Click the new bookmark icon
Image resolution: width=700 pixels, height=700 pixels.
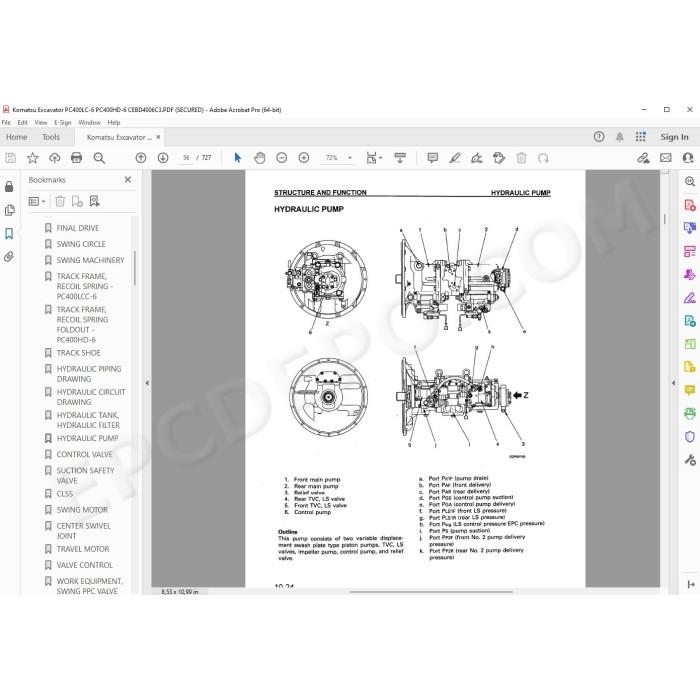pos(77,201)
